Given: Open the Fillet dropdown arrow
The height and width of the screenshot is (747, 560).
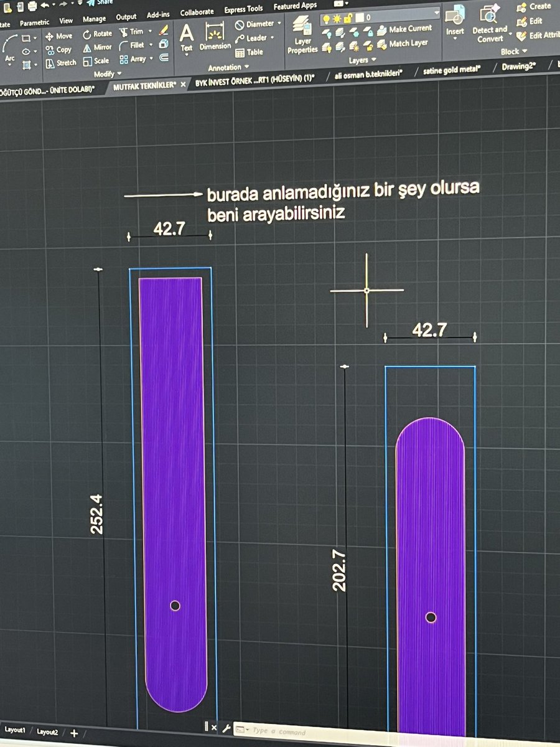Looking at the screenshot, I should click(x=150, y=45).
